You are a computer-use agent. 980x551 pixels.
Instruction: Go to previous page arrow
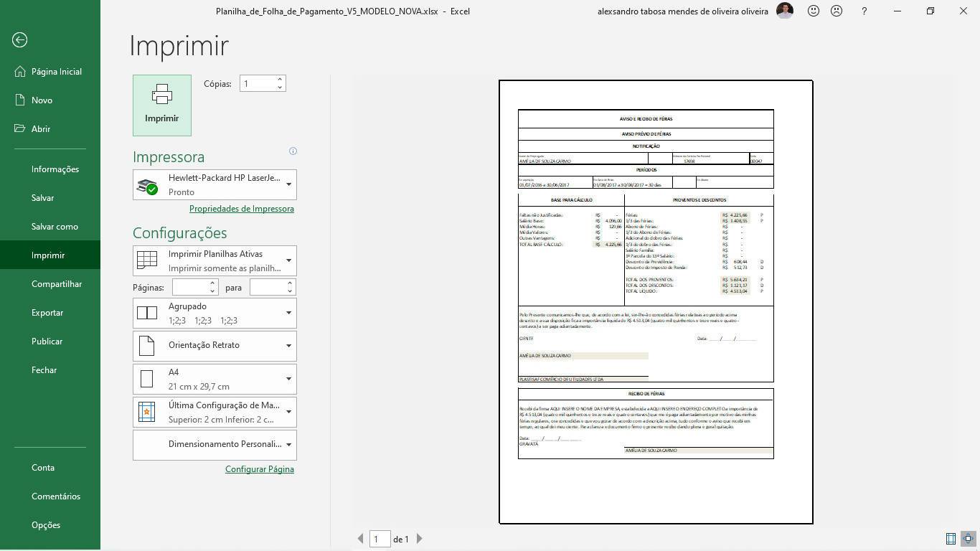pos(361,539)
